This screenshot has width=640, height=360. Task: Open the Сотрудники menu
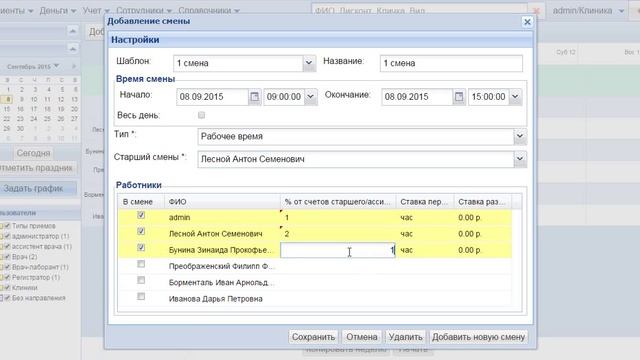coord(144,11)
